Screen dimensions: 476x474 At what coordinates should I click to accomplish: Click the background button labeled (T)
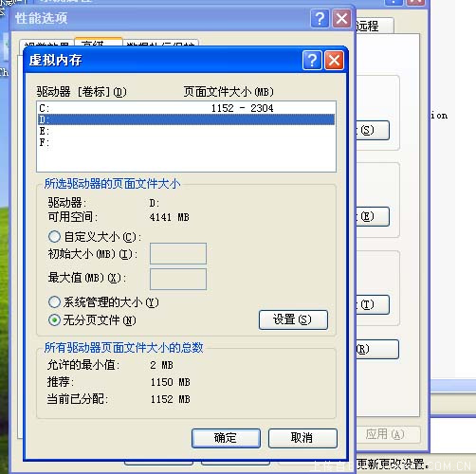pyautogui.click(x=373, y=304)
